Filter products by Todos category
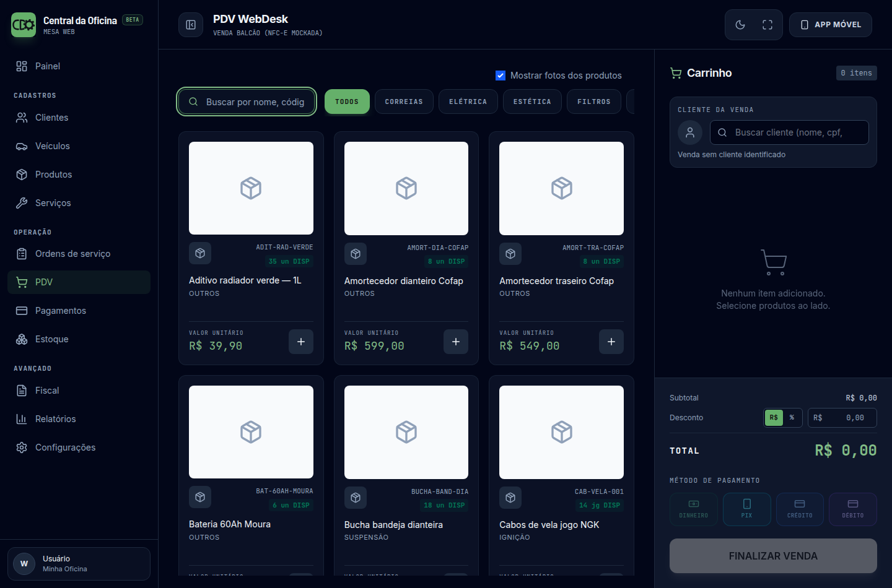Image resolution: width=892 pixels, height=588 pixels. click(347, 102)
